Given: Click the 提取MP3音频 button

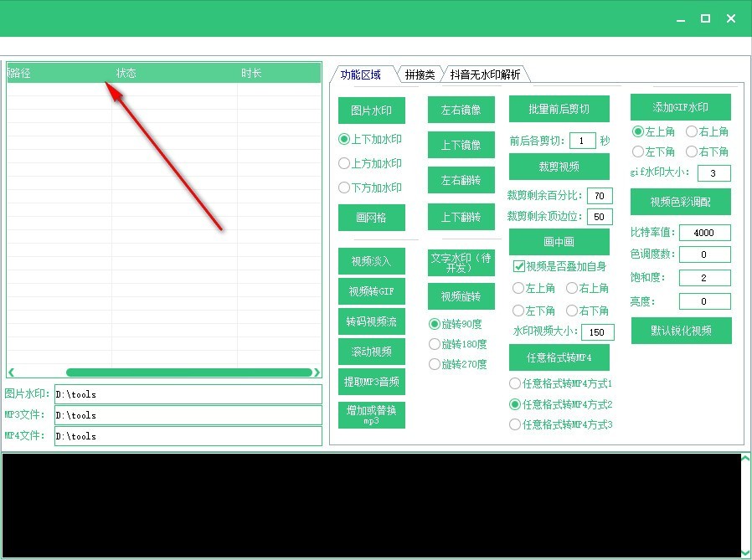Looking at the screenshot, I should 371,382.
